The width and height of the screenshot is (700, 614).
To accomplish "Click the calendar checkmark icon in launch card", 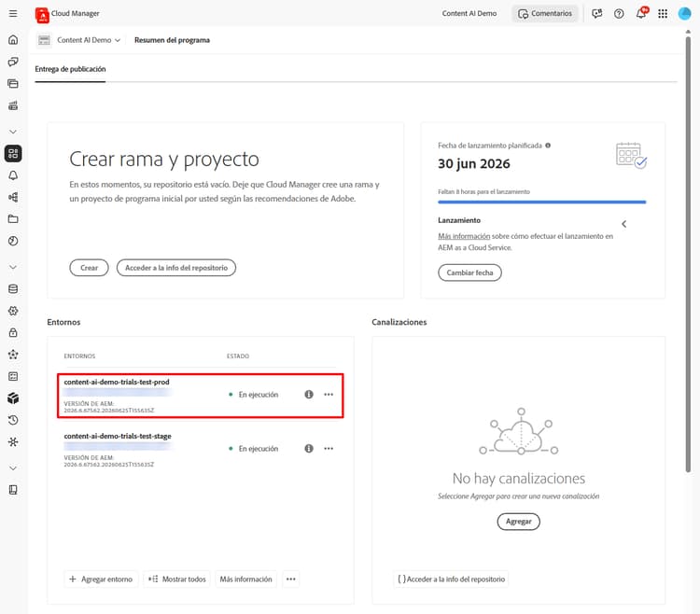I will click(x=631, y=155).
